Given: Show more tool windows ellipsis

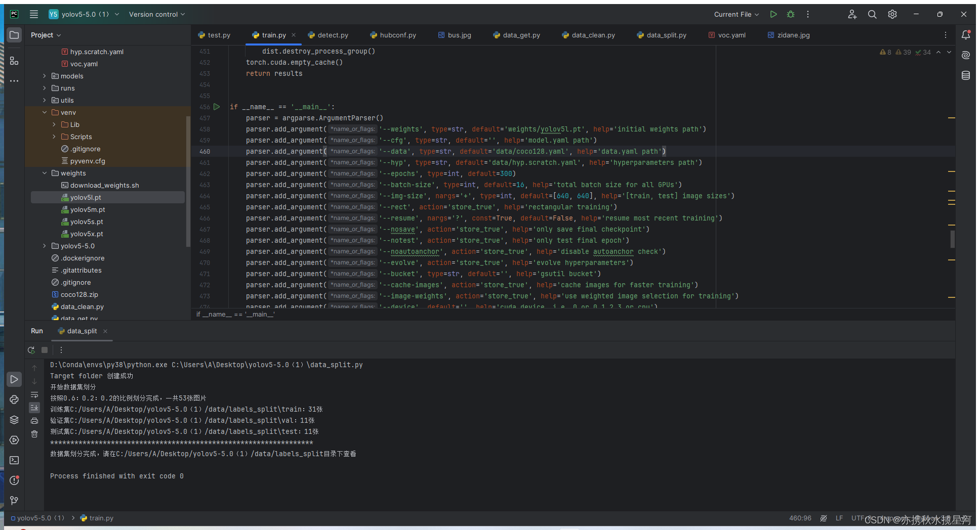Looking at the screenshot, I should point(14,81).
